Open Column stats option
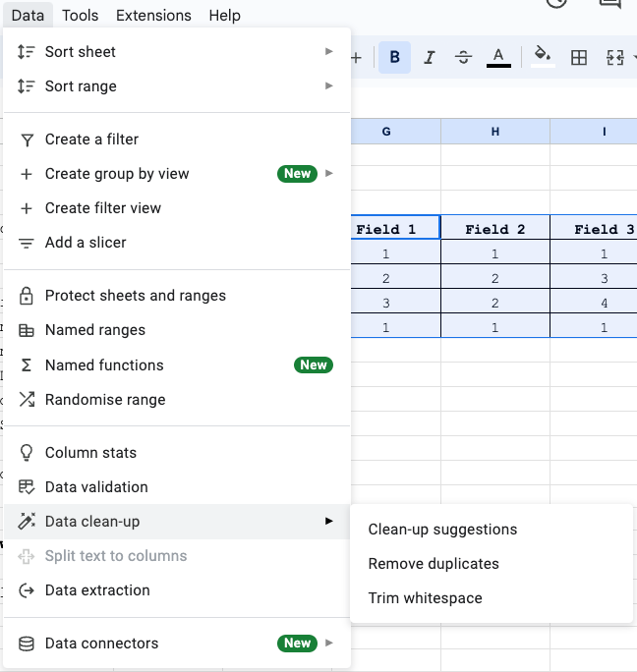This screenshot has height=672, width=637. click(177, 453)
